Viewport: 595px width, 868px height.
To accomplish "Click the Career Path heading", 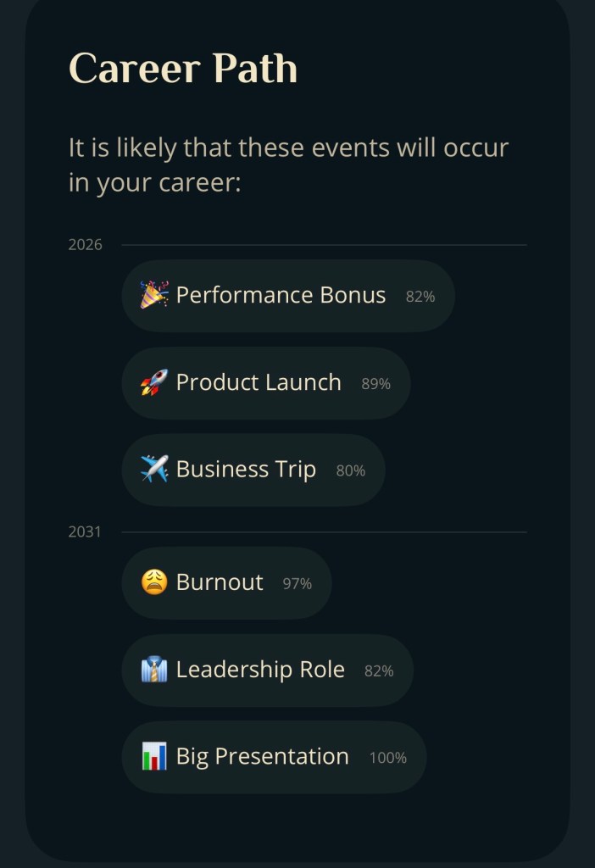I will point(183,68).
